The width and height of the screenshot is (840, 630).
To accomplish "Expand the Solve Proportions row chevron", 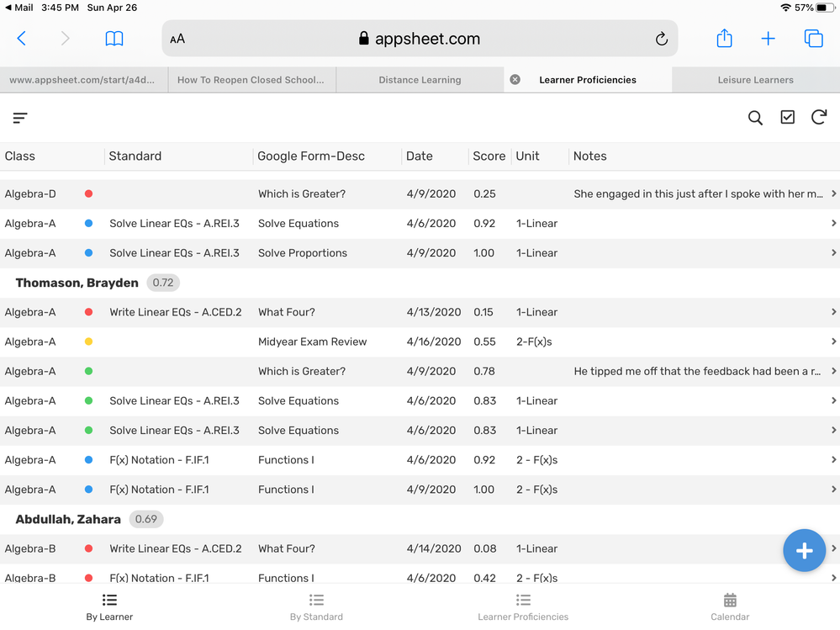I will point(833,253).
